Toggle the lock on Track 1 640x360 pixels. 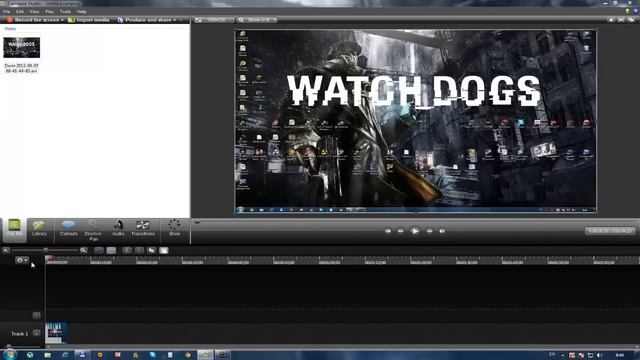click(x=36, y=333)
